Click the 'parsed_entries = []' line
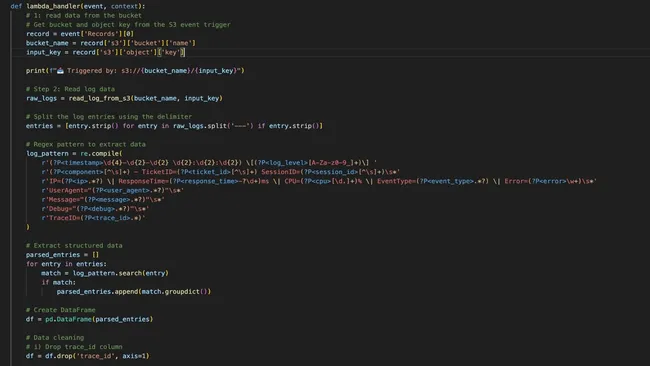Image resolution: width=650 pixels, height=366 pixels. pyautogui.click(x=62, y=255)
